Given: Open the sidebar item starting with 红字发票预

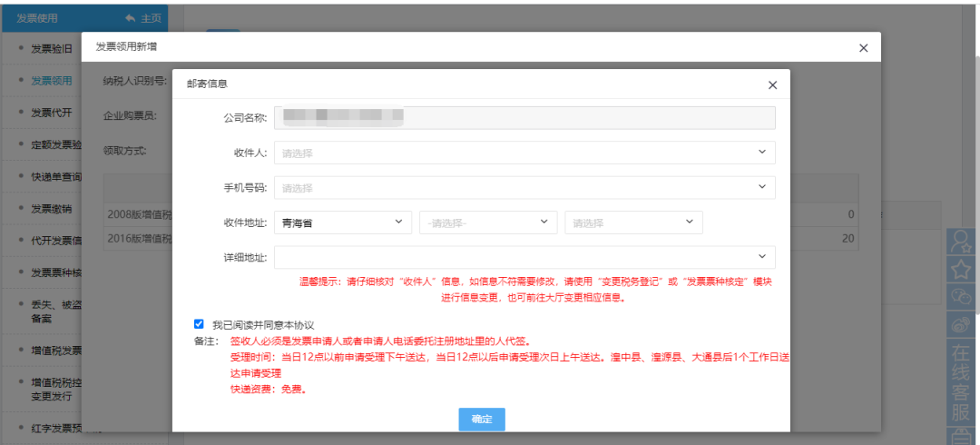Looking at the screenshot, I should (x=56, y=429).
